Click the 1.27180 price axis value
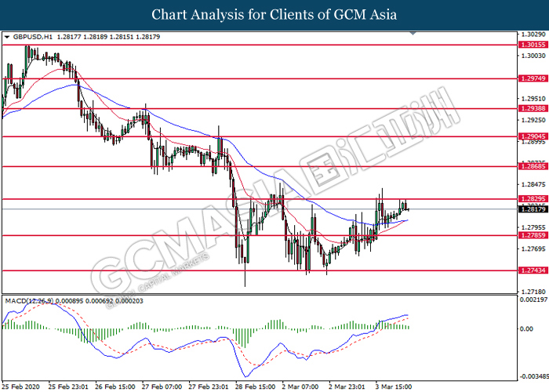This screenshot has width=549, height=392. (x=533, y=292)
